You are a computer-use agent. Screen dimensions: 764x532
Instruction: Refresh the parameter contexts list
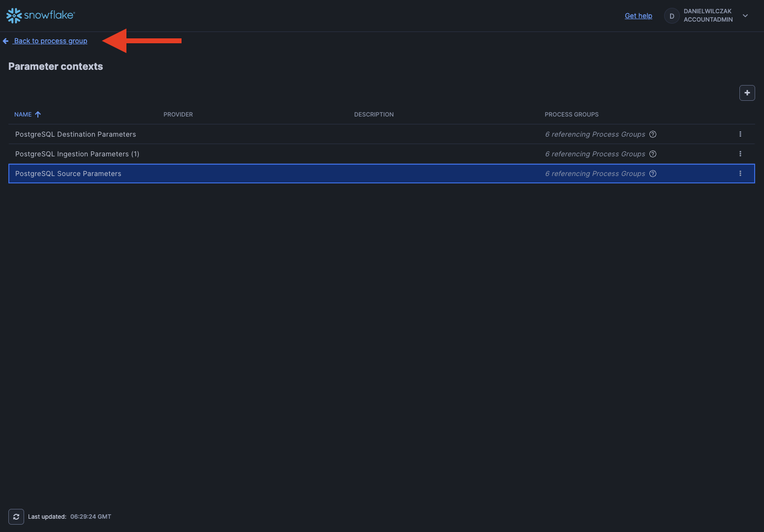coord(16,517)
